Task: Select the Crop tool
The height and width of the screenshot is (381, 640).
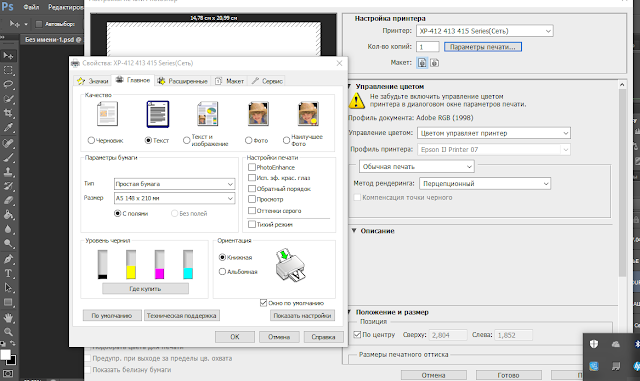Action: click(8, 113)
